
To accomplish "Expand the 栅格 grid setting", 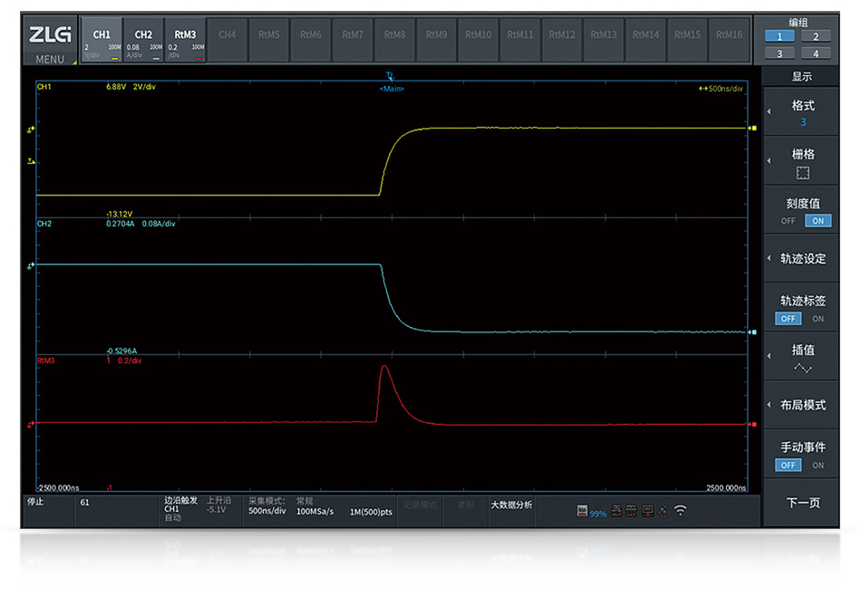I will coord(800,161).
